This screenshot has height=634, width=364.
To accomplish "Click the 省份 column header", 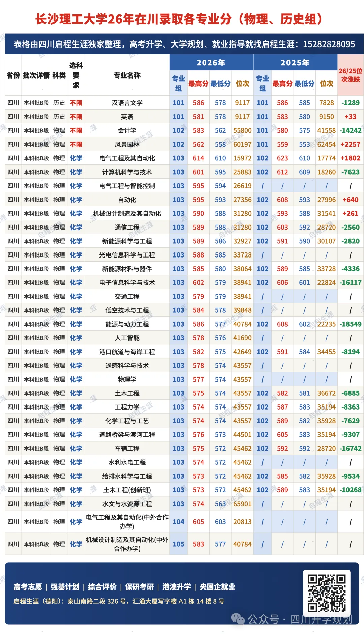I will point(13,75).
